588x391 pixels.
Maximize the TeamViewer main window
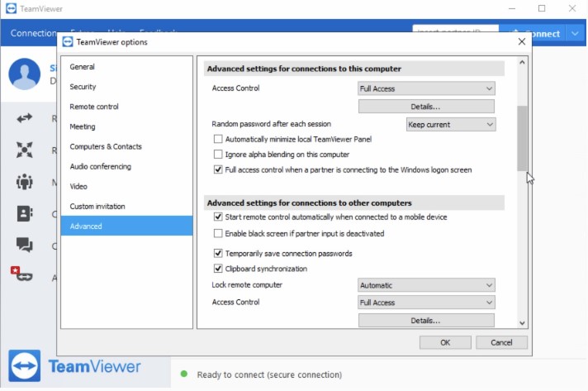coord(542,8)
